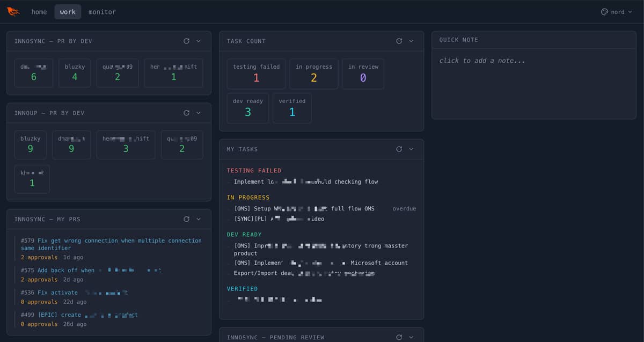The image size is (644, 342).
Task: Collapse the My Tasks panel
Action: (x=411, y=149)
